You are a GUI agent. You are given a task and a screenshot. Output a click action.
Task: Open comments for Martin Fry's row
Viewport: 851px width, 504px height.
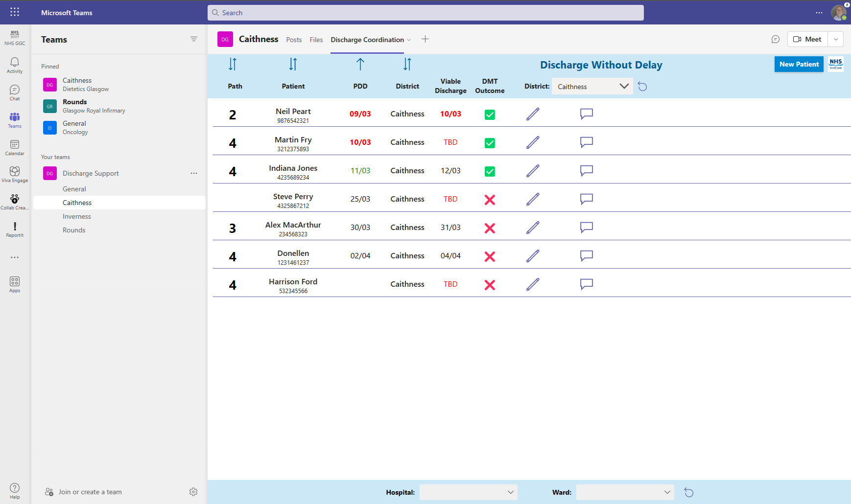click(x=586, y=142)
